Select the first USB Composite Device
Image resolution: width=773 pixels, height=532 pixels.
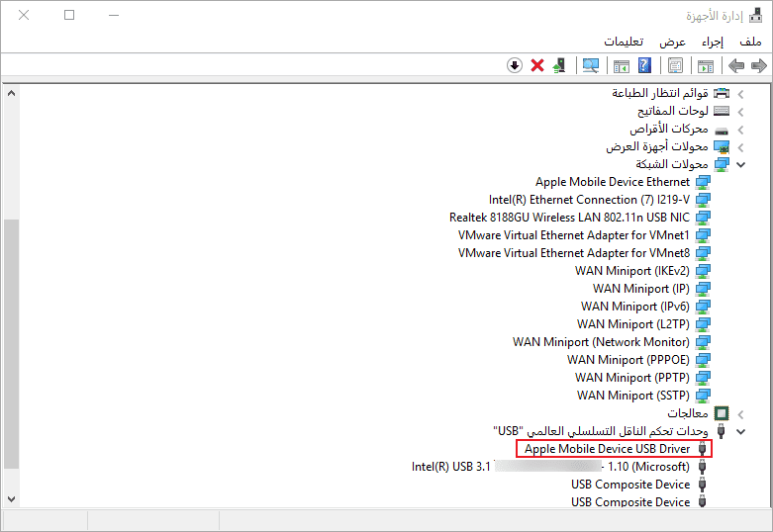click(x=630, y=485)
